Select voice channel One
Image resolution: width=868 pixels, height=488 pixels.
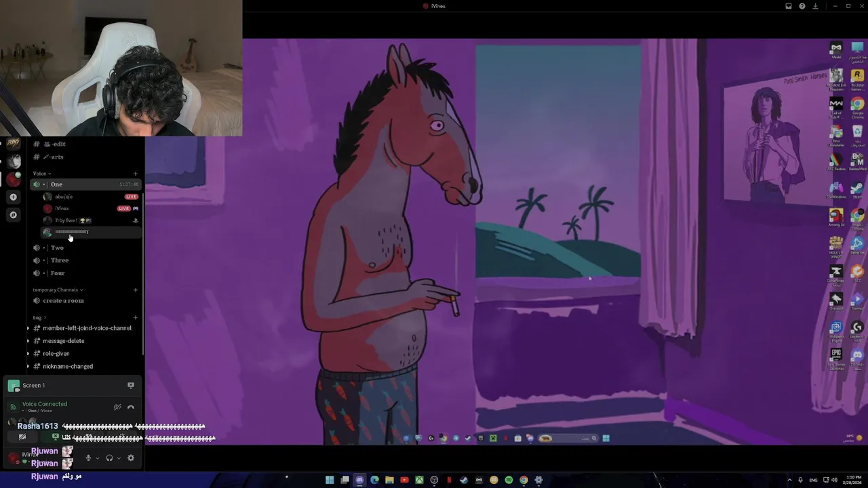85,184
